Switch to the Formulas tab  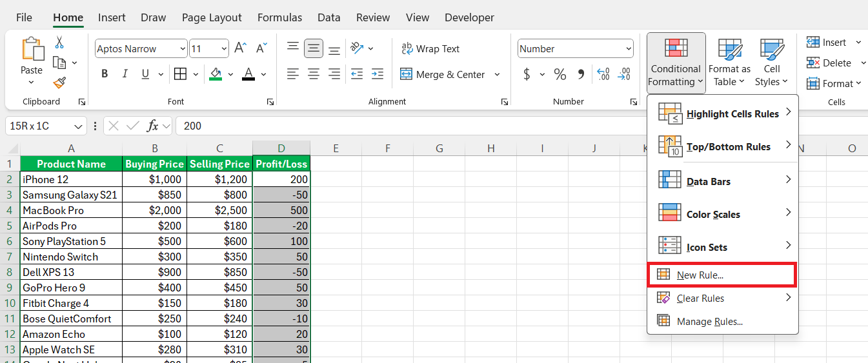(279, 17)
